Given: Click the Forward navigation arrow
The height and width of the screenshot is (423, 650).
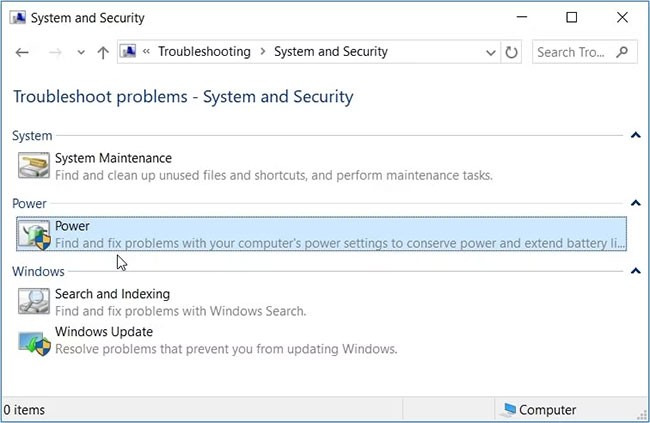Looking at the screenshot, I should click(55, 52).
